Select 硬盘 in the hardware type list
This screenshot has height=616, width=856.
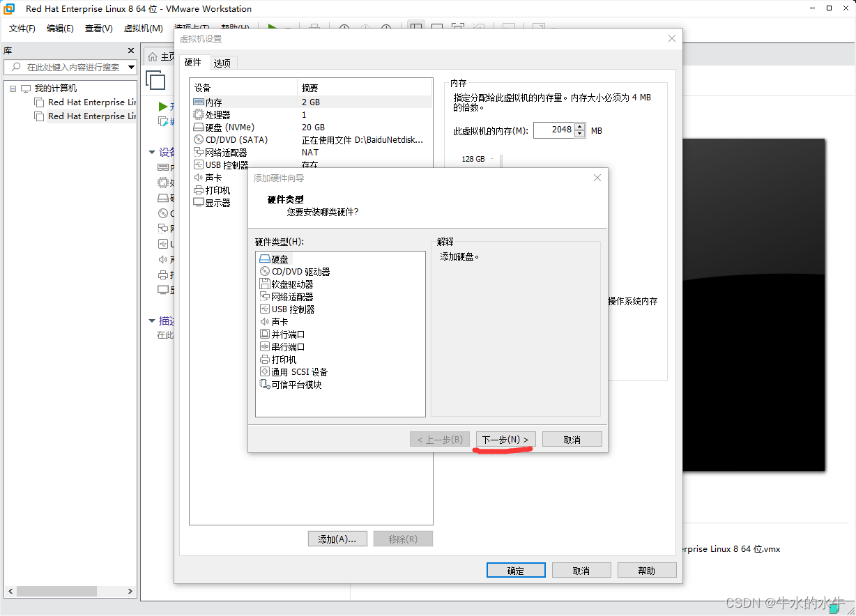coord(274,259)
